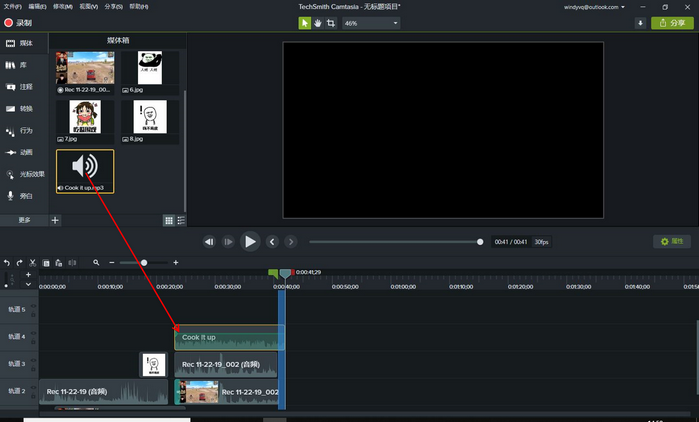Expand the 更多 (More) tools list
This screenshot has width=699, height=422.
point(24,220)
